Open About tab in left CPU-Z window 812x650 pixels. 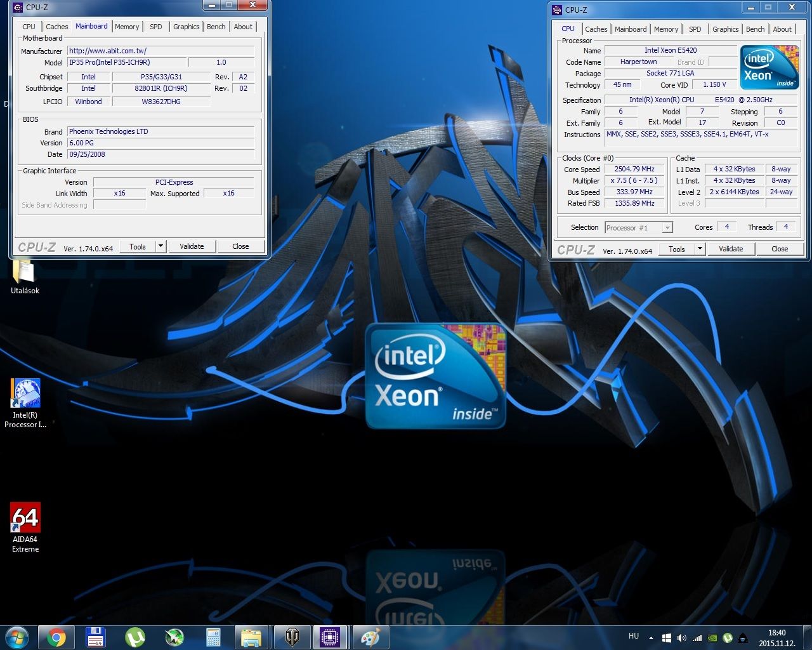243,27
